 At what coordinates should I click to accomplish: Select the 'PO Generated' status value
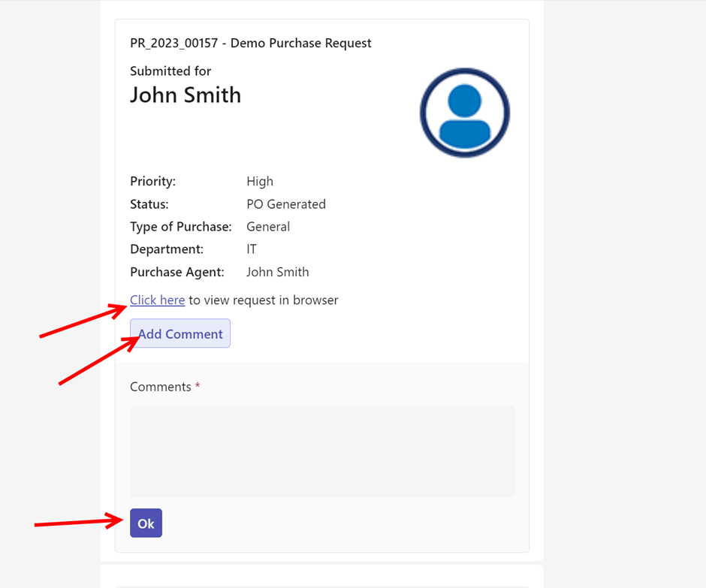(x=286, y=204)
